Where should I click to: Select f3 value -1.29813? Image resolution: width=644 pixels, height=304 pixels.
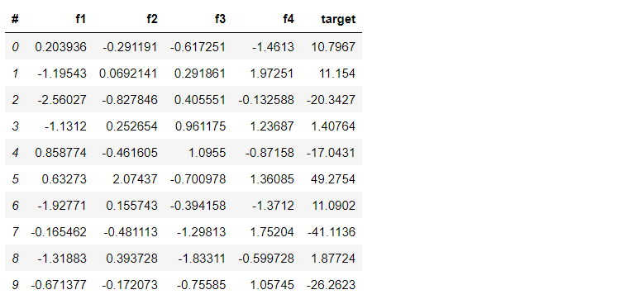click(201, 232)
